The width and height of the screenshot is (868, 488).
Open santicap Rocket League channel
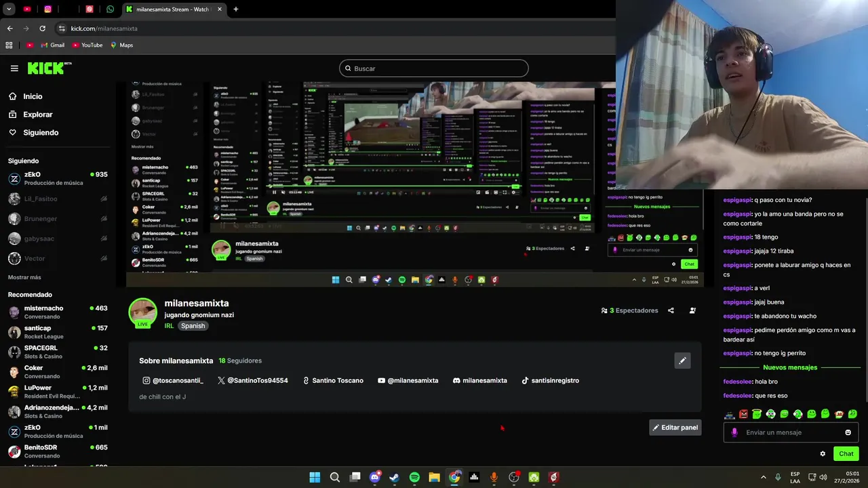click(58, 332)
